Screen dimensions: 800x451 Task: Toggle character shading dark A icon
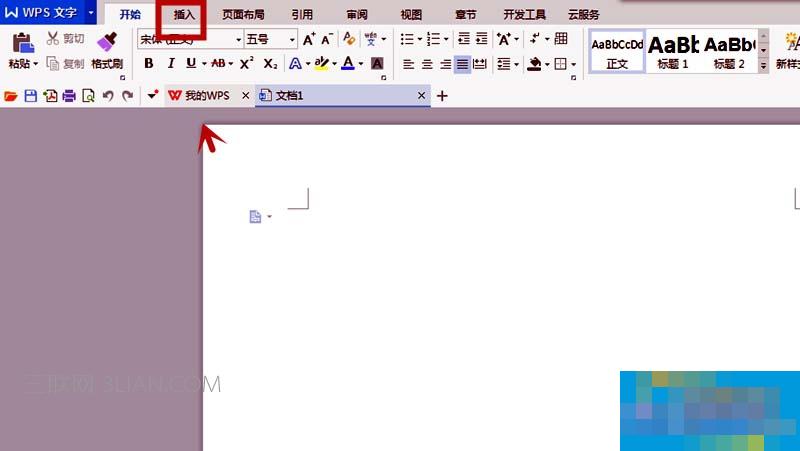click(x=377, y=64)
